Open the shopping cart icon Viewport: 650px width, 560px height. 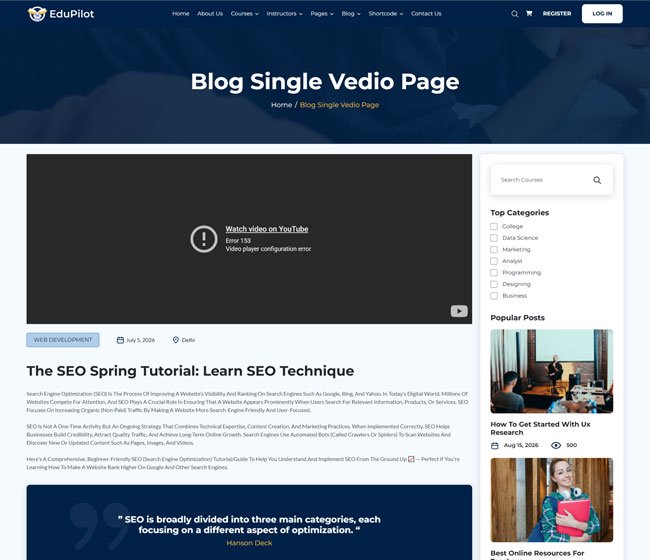tap(529, 13)
